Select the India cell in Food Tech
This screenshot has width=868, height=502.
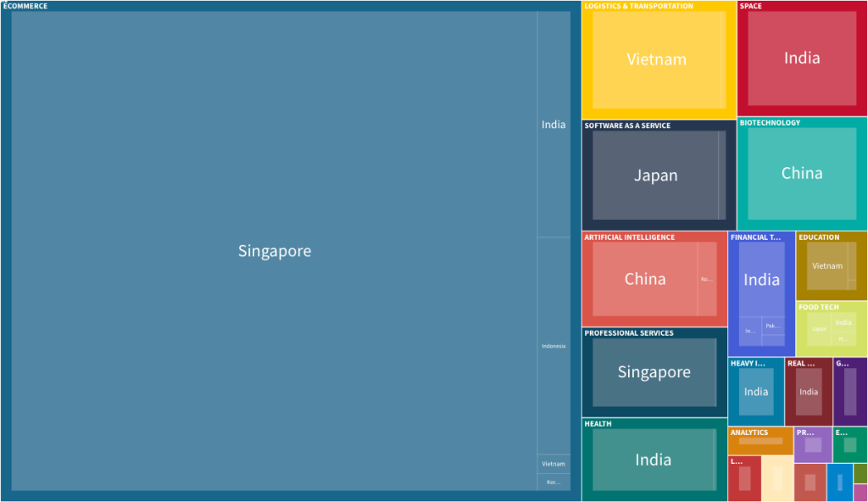(x=843, y=322)
